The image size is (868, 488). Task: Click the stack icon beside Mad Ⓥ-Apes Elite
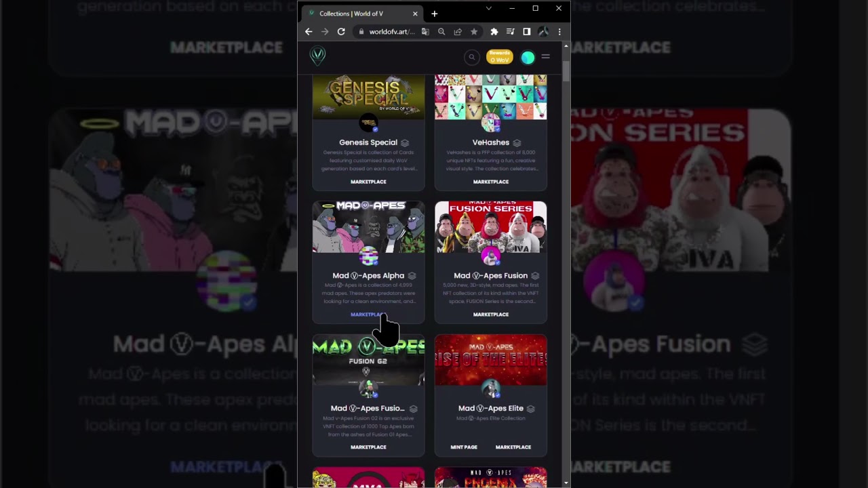pyautogui.click(x=531, y=409)
